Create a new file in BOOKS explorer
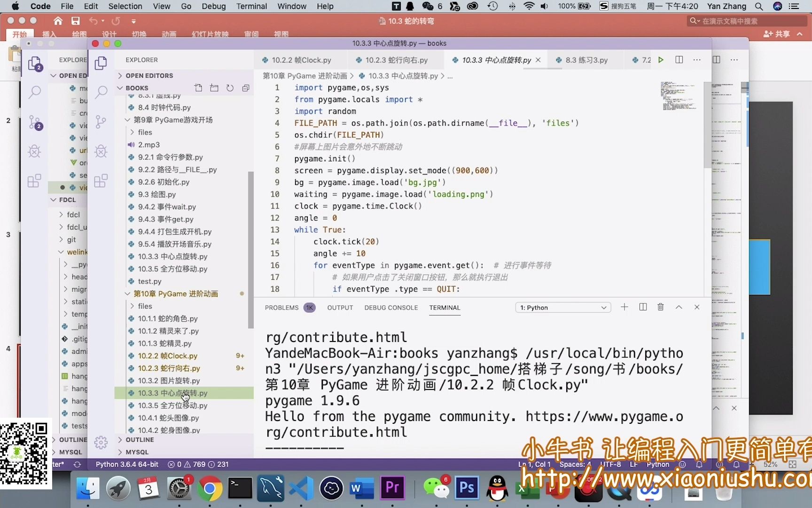 (x=198, y=87)
